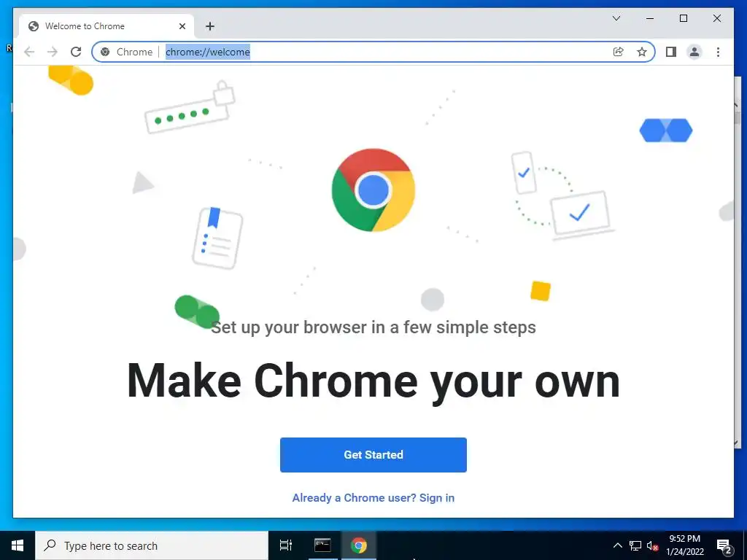
Task: Open network status tray icon
Action: click(x=635, y=545)
